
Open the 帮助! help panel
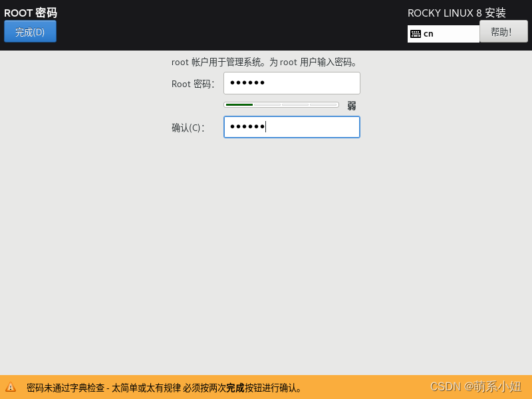[x=503, y=31]
